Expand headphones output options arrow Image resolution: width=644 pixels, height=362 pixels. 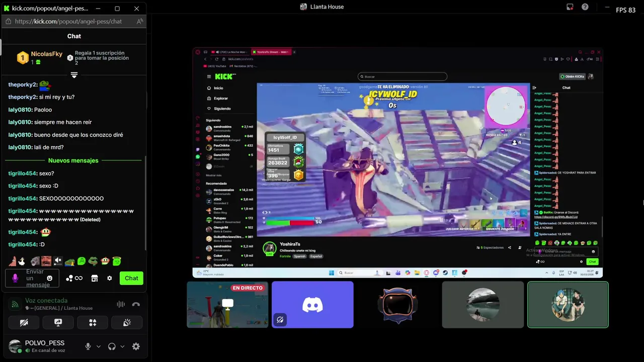(122, 346)
